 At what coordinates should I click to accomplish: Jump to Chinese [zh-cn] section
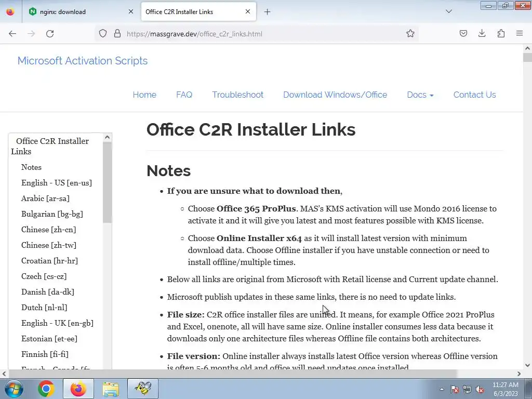[x=48, y=230]
